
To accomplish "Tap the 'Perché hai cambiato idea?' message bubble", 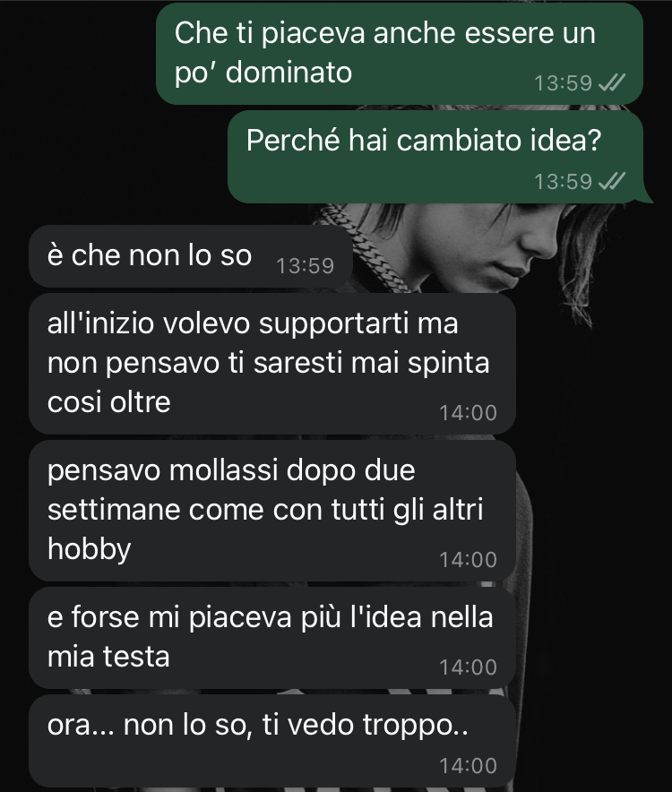I will click(435, 157).
